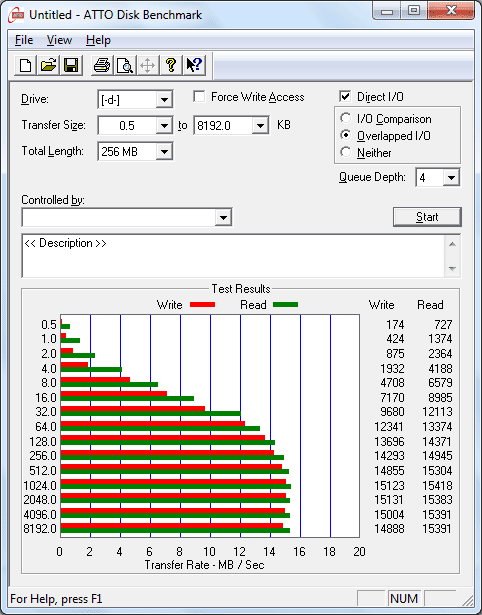Click the read value 15418
This screenshot has width=482, height=615.
[437, 486]
